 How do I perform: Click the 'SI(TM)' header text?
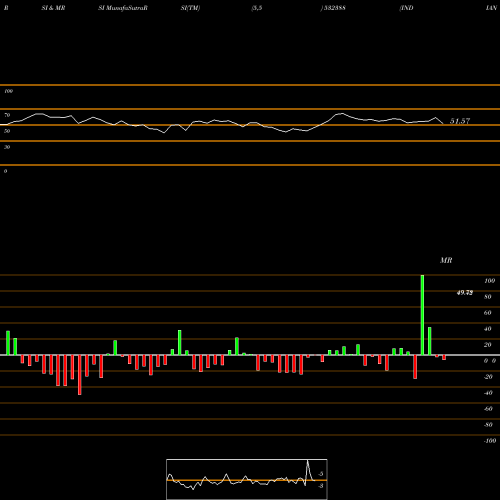[190, 8]
